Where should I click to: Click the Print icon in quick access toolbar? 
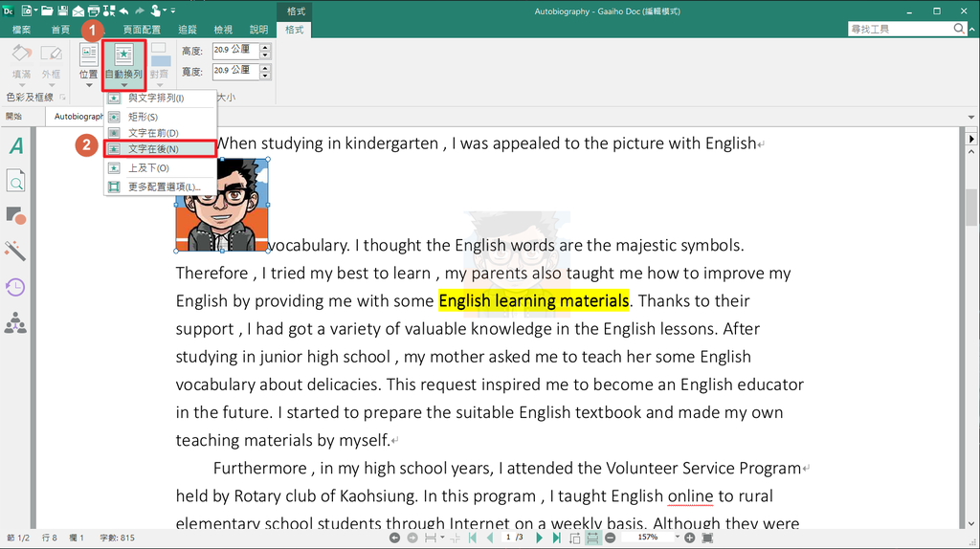click(x=93, y=11)
